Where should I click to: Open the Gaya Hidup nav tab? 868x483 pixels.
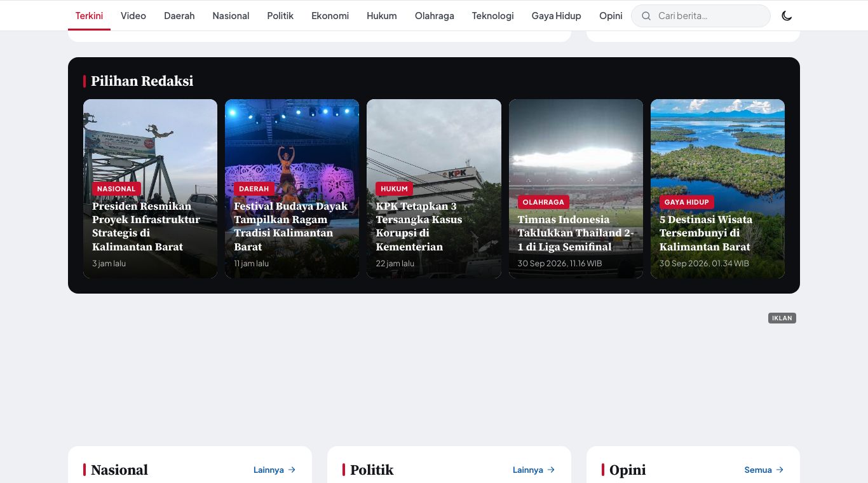pyautogui.click(x=557, y=16)
